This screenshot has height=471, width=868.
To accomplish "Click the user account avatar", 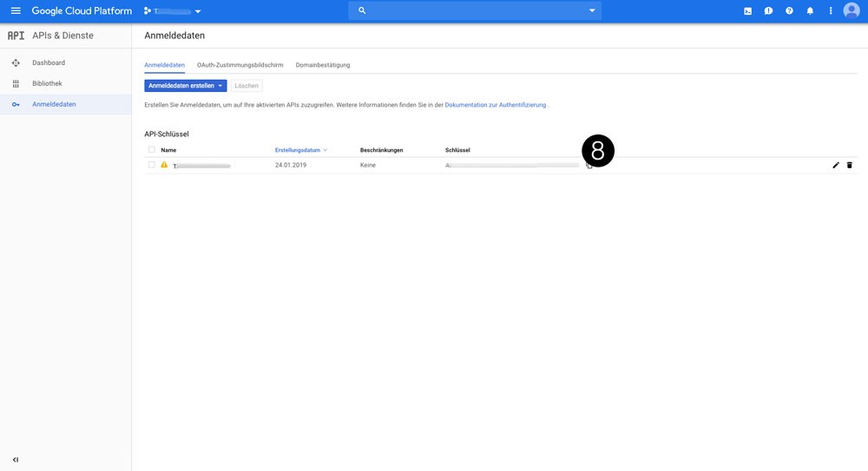I will [x=852, y=11].
